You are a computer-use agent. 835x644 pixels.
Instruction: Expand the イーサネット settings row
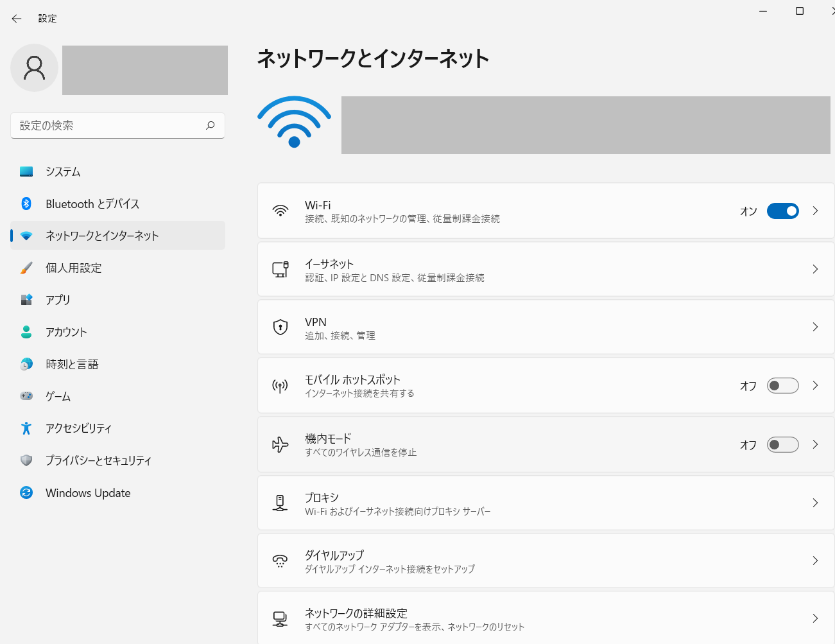point(815,269)
